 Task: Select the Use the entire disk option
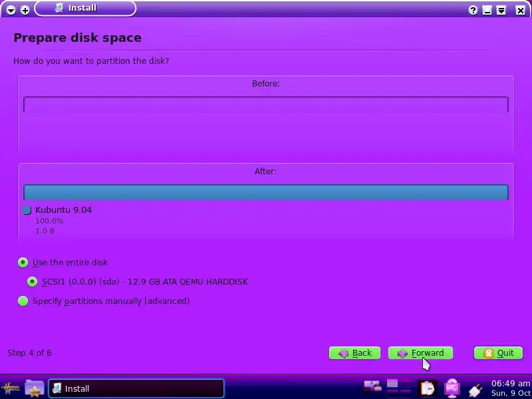(x=63, y=262)
